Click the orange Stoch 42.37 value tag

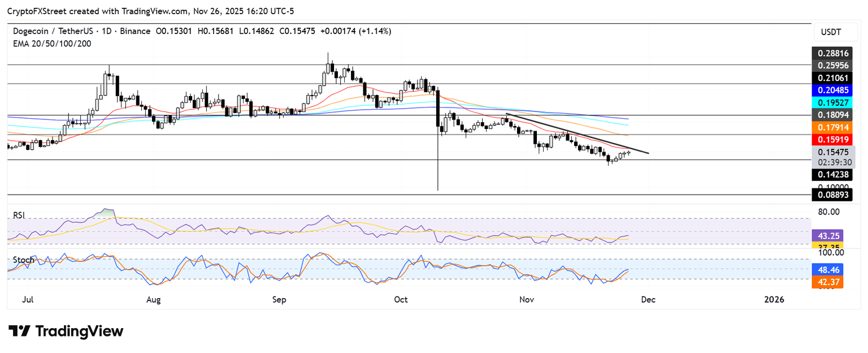827,282
